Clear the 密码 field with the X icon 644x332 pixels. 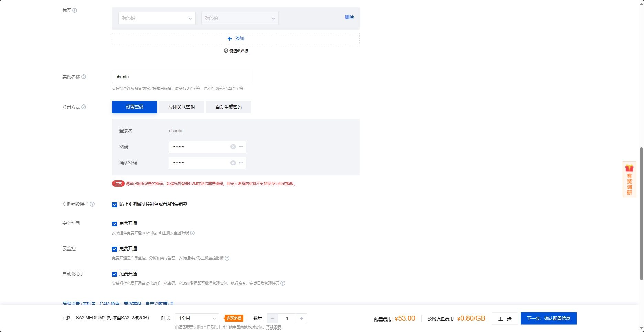(233, 147)
